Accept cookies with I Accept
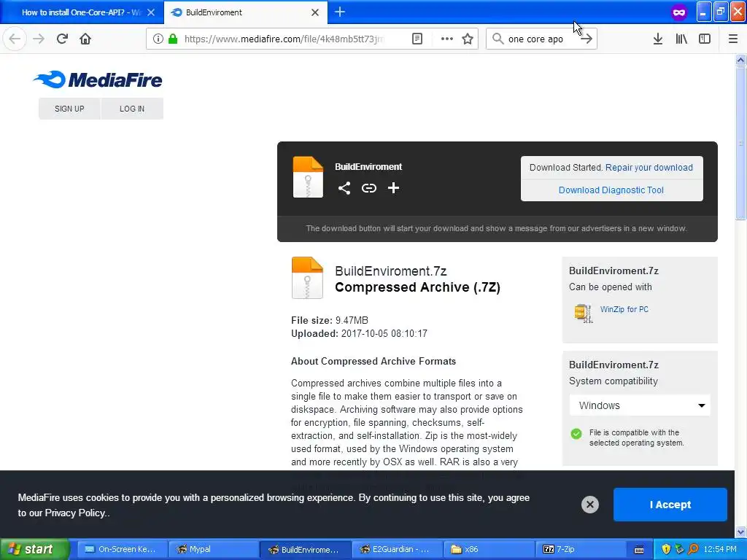This screenshot has height=560, width=747. pos(670,505)
